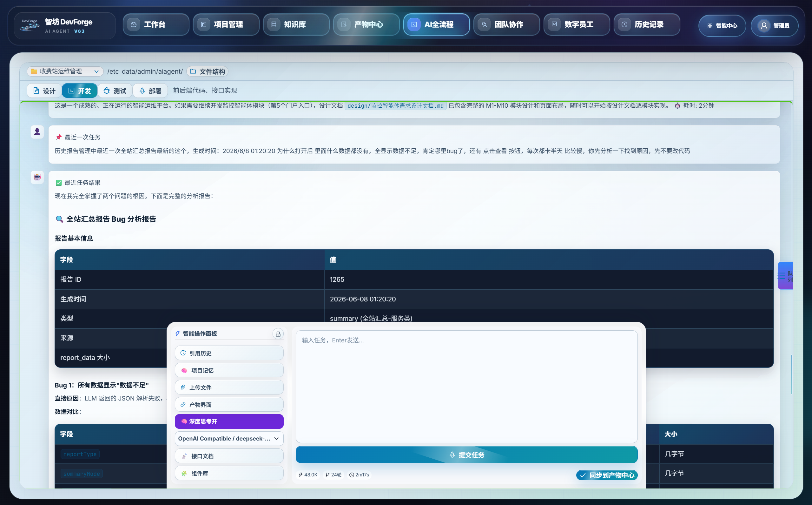Open the 知识库 navigation menu
812x505 pixels.
coord(296,24)
